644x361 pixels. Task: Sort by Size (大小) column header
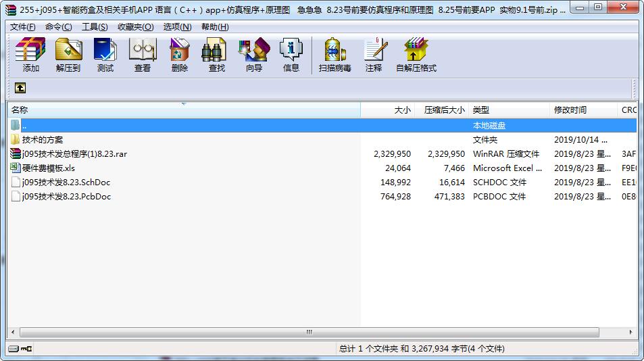[387, 110]
